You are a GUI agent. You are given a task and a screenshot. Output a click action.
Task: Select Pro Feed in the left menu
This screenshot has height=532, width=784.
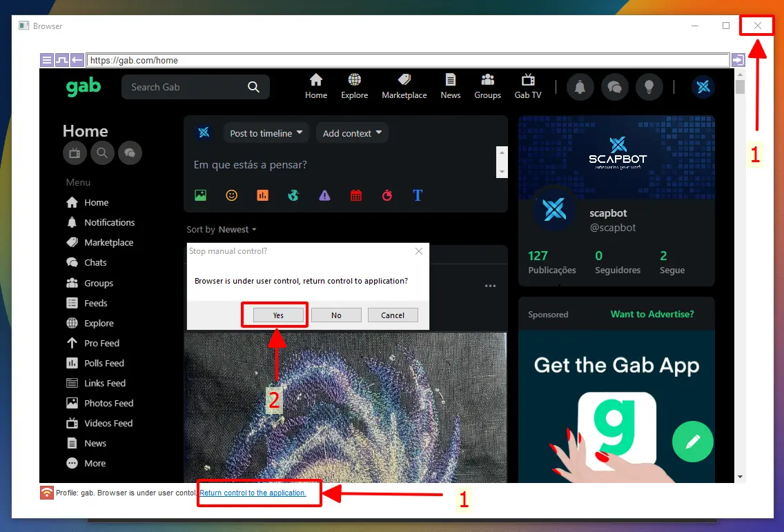[93, 343]
